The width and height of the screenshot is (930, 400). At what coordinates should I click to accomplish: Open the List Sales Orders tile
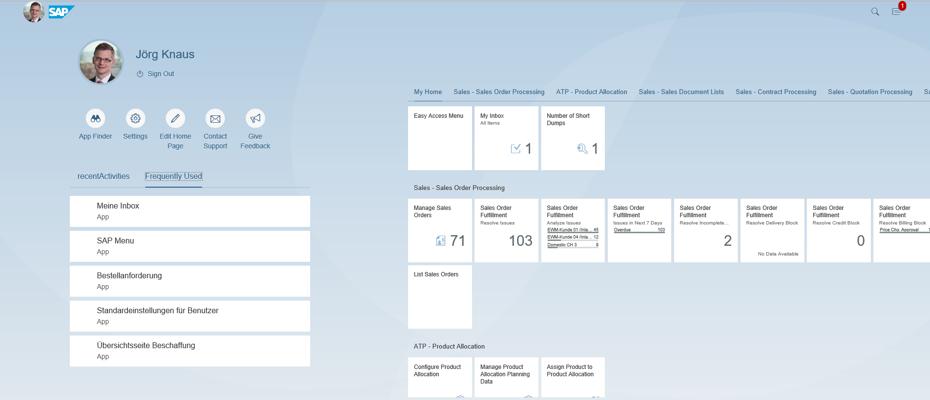(440, 297)
